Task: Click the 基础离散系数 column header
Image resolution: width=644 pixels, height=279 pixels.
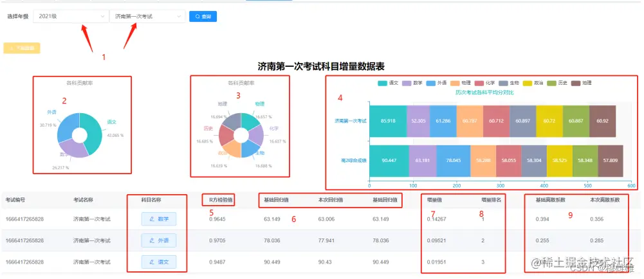Action: [x=550, y=200]
